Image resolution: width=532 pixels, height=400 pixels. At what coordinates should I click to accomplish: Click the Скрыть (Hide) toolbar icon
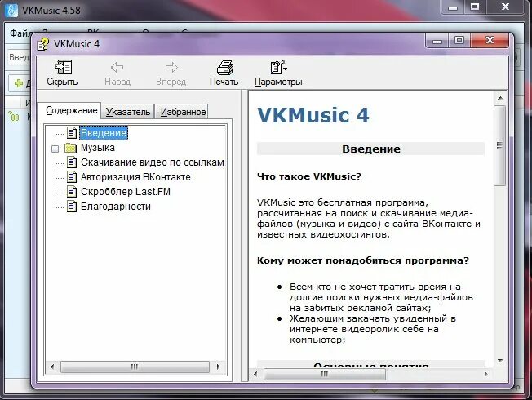(64, 67)
